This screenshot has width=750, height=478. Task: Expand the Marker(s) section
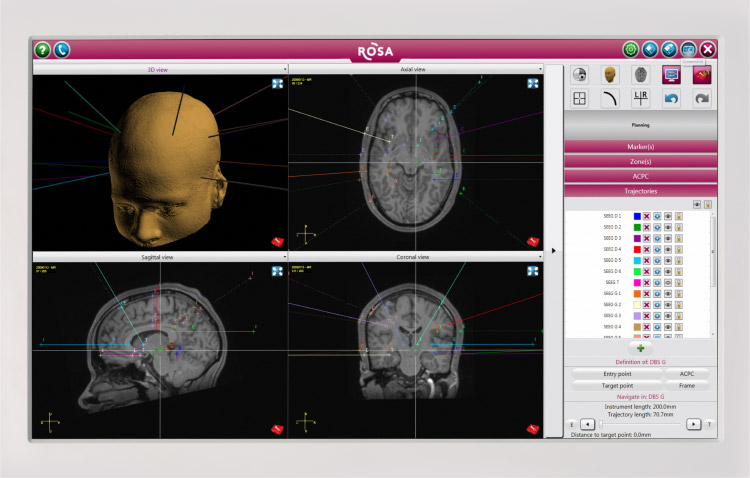coord(640,147)
